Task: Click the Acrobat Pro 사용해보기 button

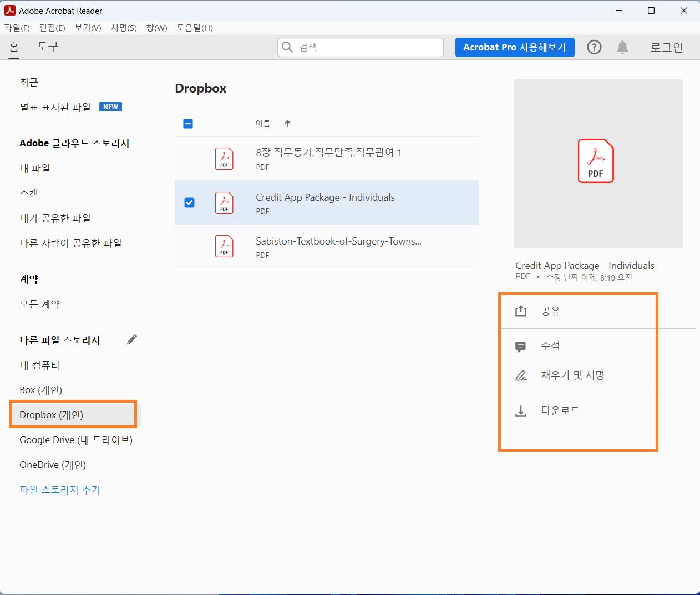Action: (515, 47)
